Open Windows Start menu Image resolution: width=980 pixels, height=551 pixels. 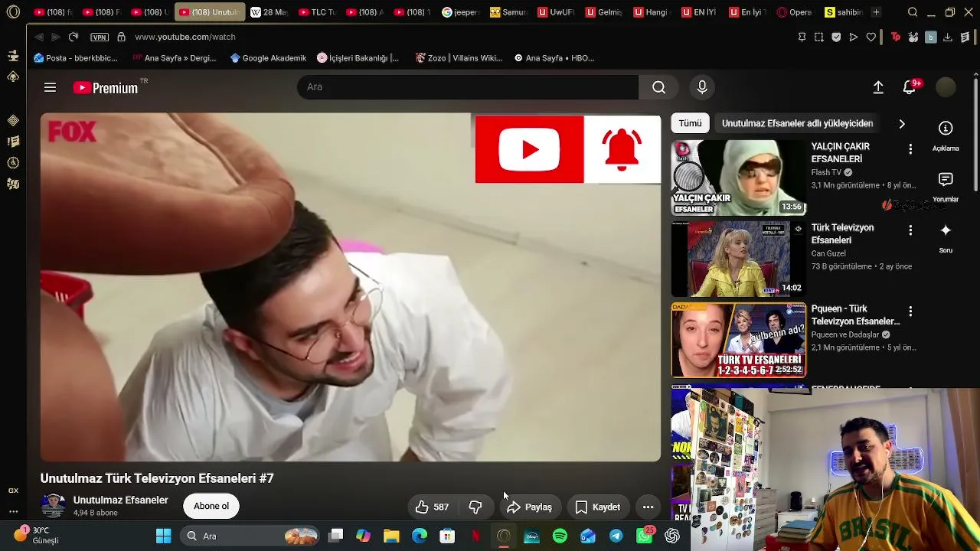tap(163, 536)
